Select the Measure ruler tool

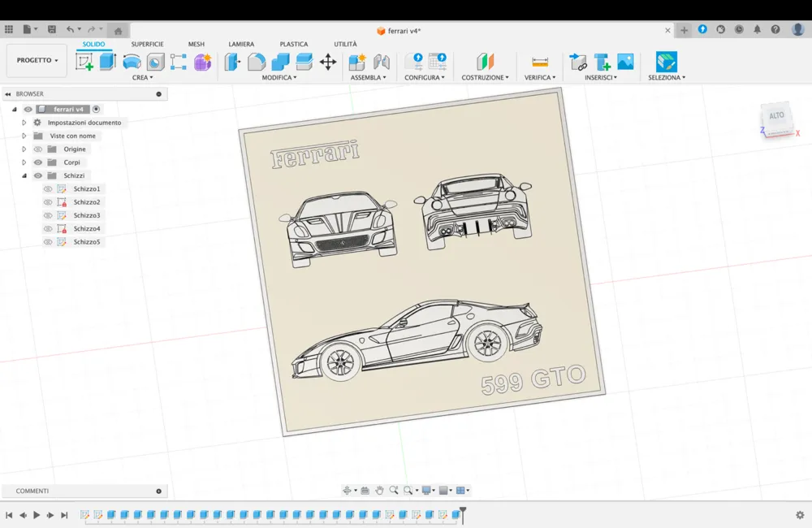[540, 63]
